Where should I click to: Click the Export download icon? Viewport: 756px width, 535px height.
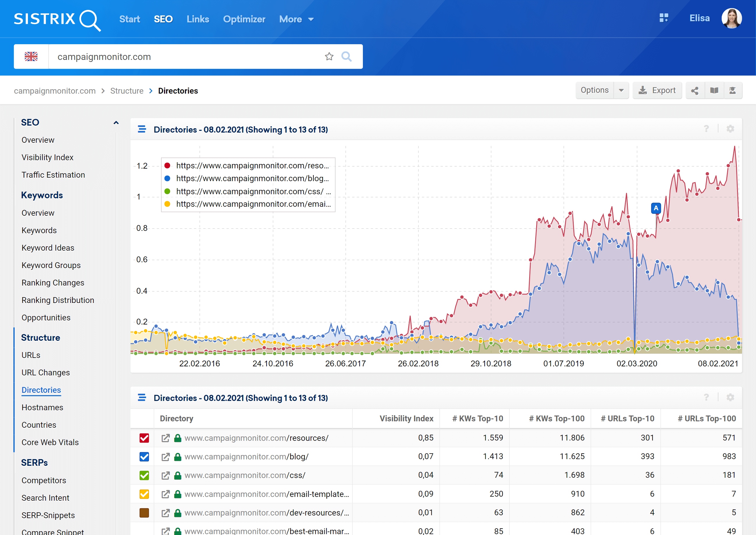coord(643,91)
